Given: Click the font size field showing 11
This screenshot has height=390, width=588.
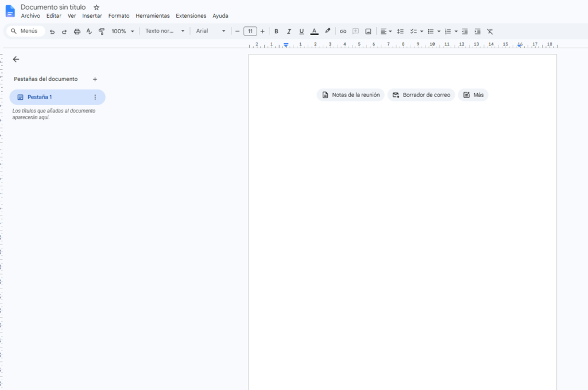Looking at the screenshot, I should click(x=250, y=31).
